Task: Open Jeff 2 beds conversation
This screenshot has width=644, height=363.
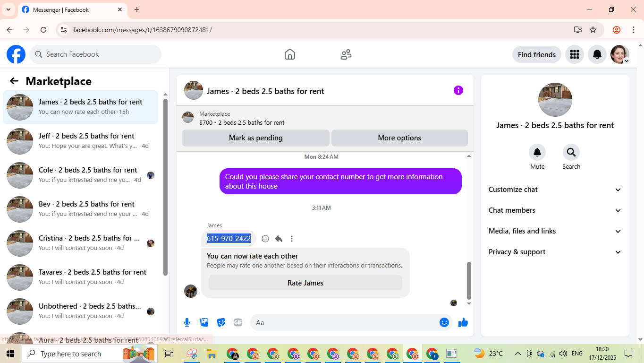Action: click(x=81, y=141)
